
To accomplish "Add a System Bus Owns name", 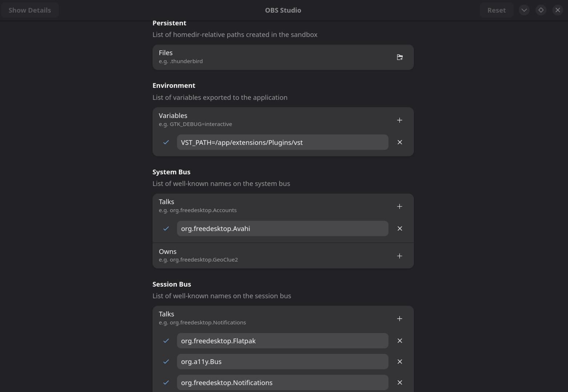I will [399, 256].
